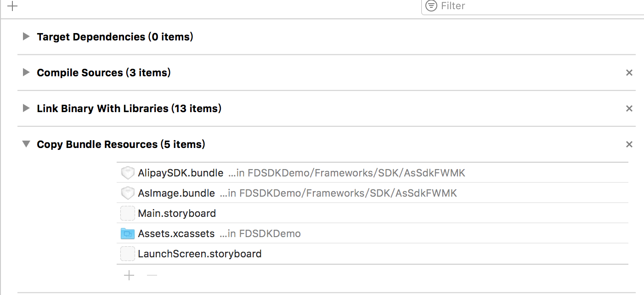The height and width of the screenshot is (295, 644).
Task: Remove selected resource with minus button
Action: tap(152, 275)
